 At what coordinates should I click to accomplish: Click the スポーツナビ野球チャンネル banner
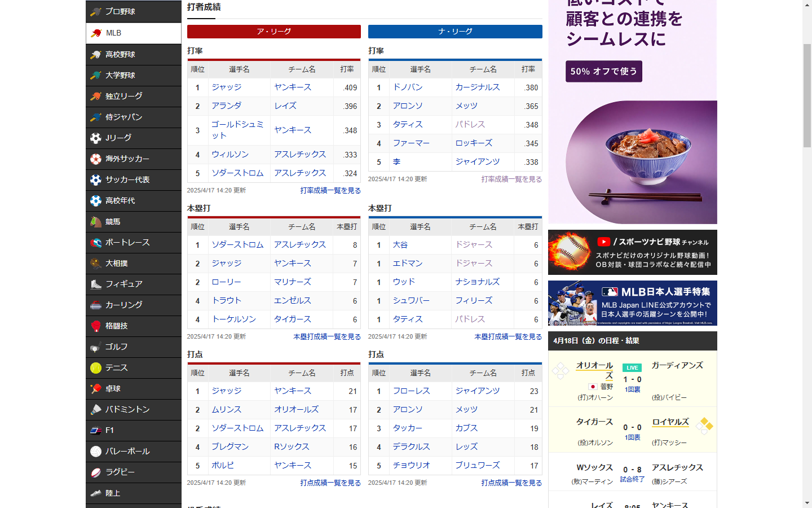633,252
